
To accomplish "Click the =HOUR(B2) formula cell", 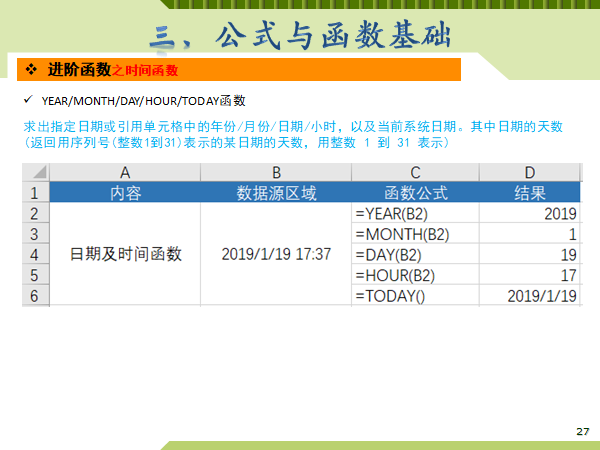I will click(415, 275).
